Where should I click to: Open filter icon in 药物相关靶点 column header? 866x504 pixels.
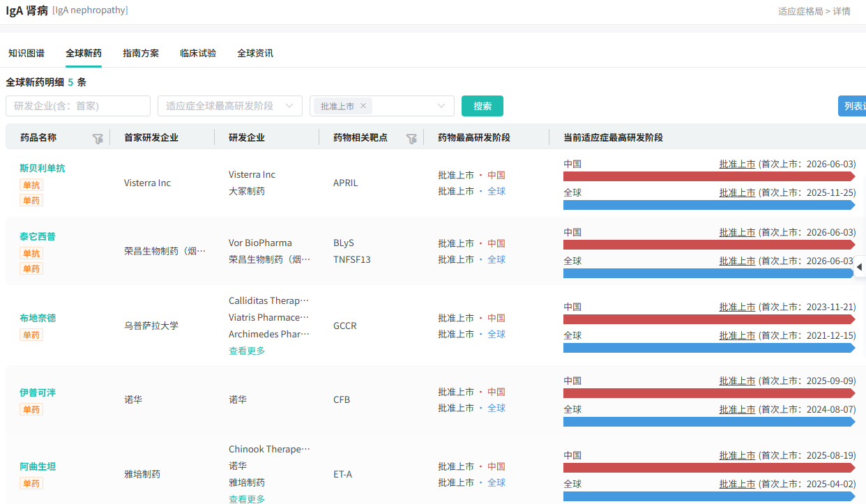pos(411,139)
